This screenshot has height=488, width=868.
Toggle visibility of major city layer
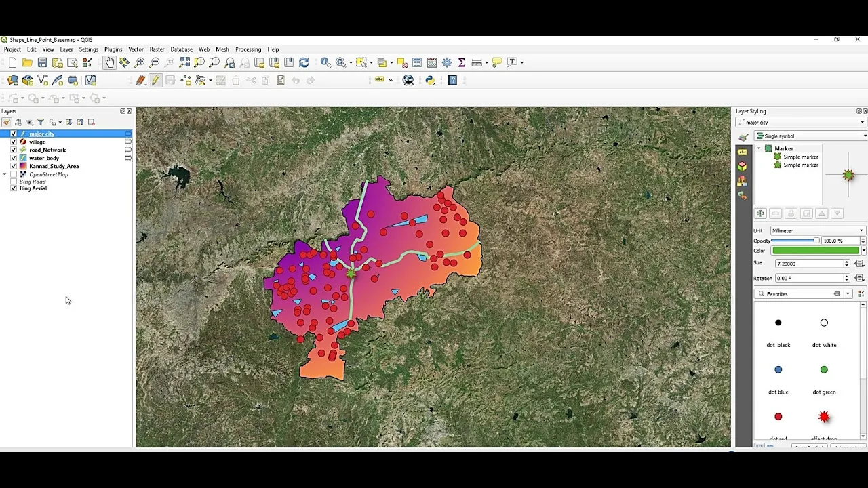point(14,134)
